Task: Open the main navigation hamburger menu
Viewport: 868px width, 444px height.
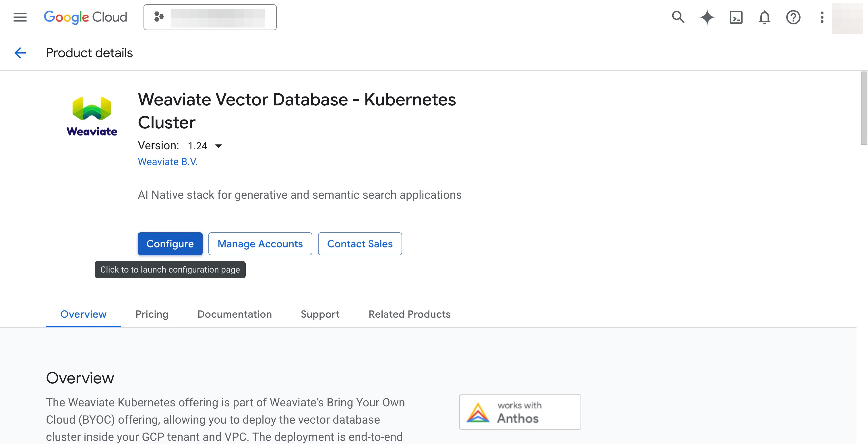Action: (x=20, y=17)
